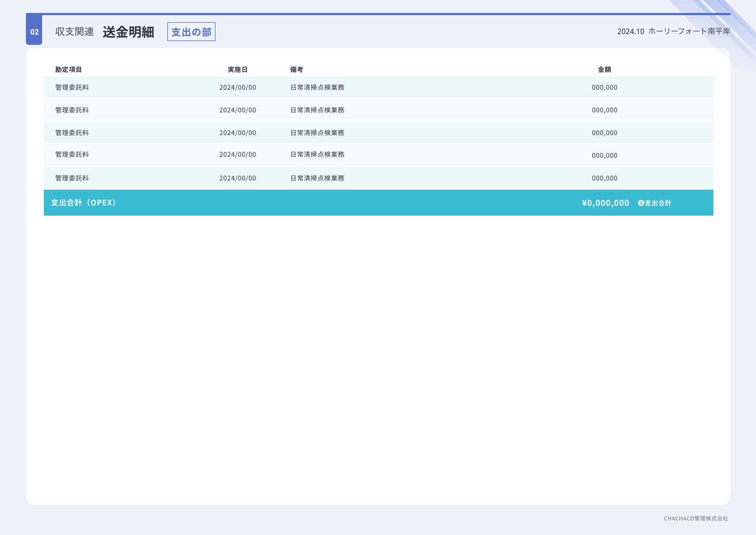Click the date 2024/00/00 in the second row
756x535 pixels.
(238, 110)
